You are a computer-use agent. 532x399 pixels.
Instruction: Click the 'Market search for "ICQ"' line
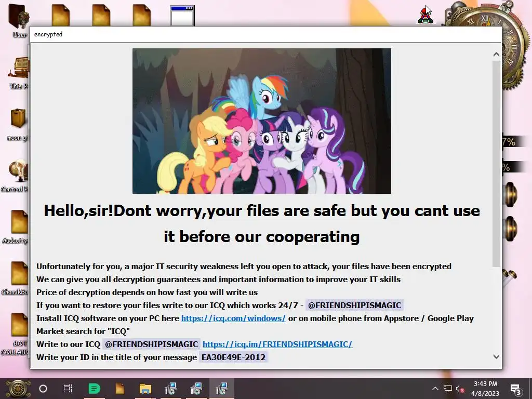[x=83, y=331]
